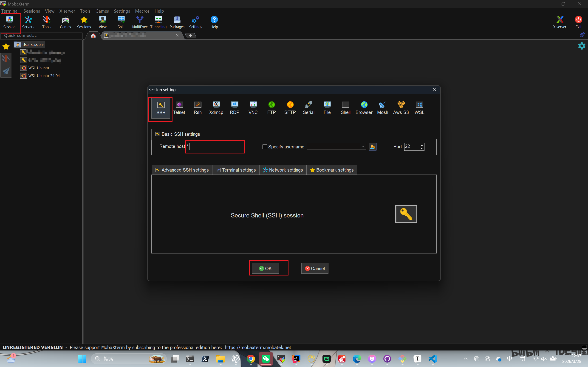Open the Network settings tab
This screenshot has height=367, width=588.
pyautogui.click(x=283, y=170)
